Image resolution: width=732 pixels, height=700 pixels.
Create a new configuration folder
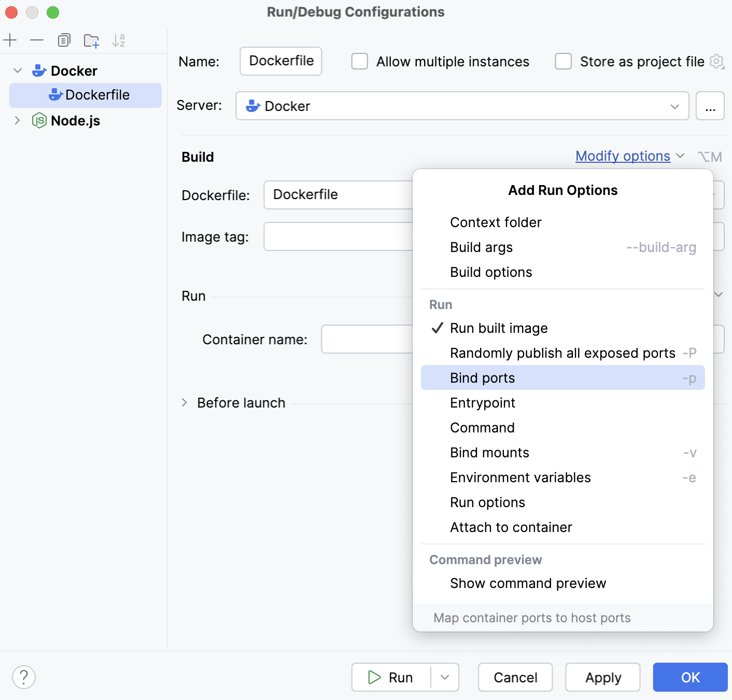pos(91,40)
